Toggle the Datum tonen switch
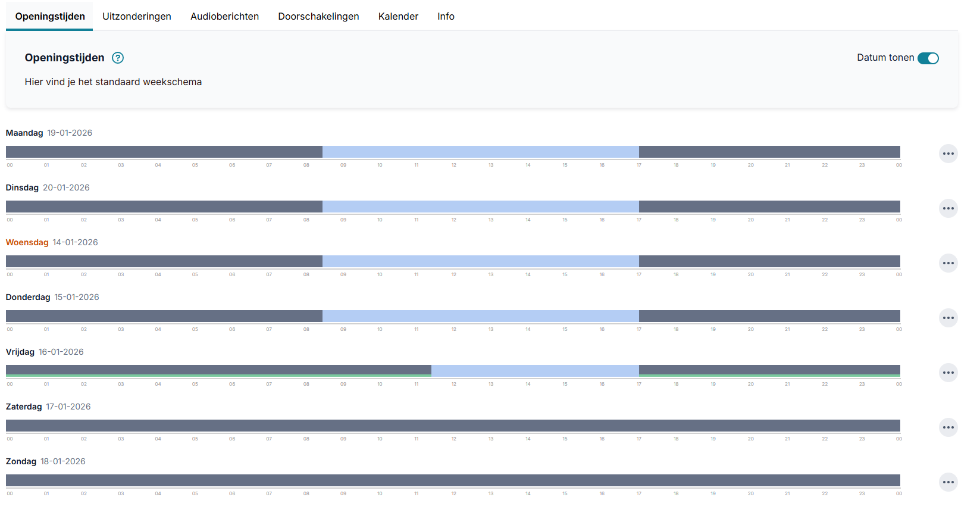Viewport: 980px width, 522px height. (x=928, y=58)
